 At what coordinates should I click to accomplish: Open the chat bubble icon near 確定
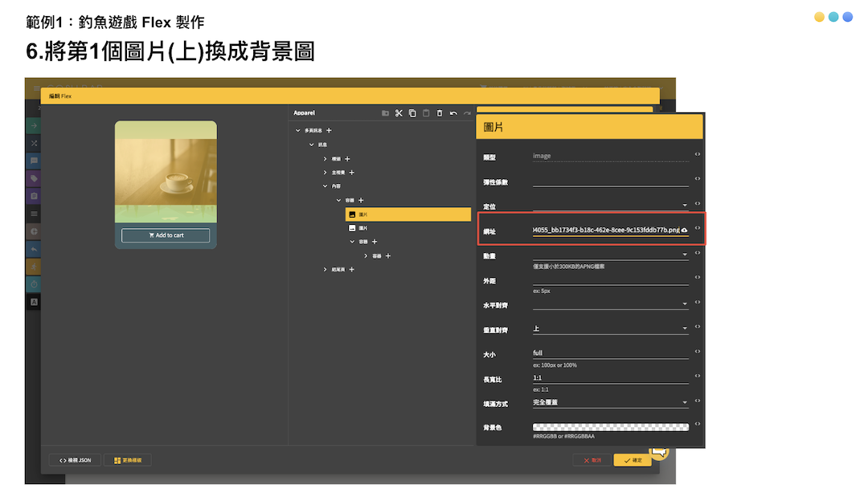tap(659, 451)
